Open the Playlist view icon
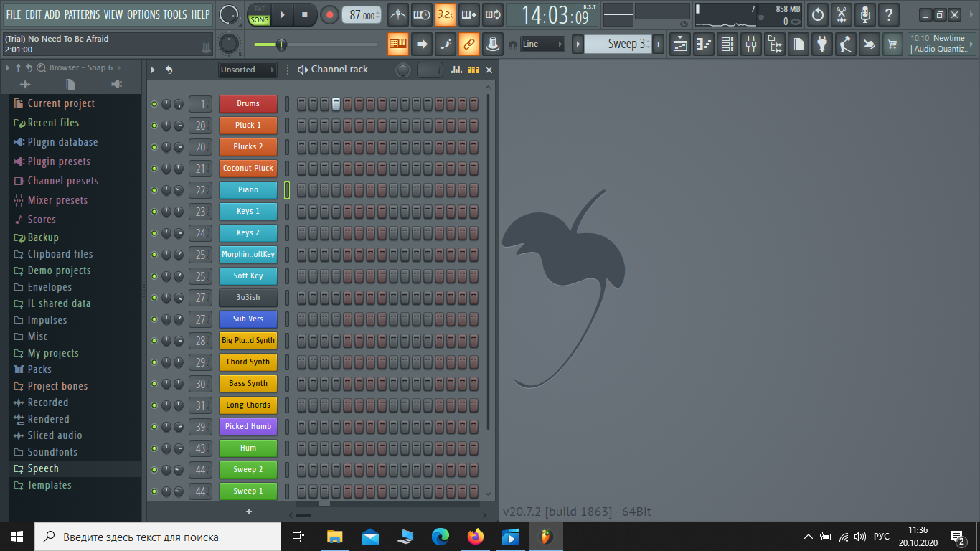980x551 pixels. point(680,44)
